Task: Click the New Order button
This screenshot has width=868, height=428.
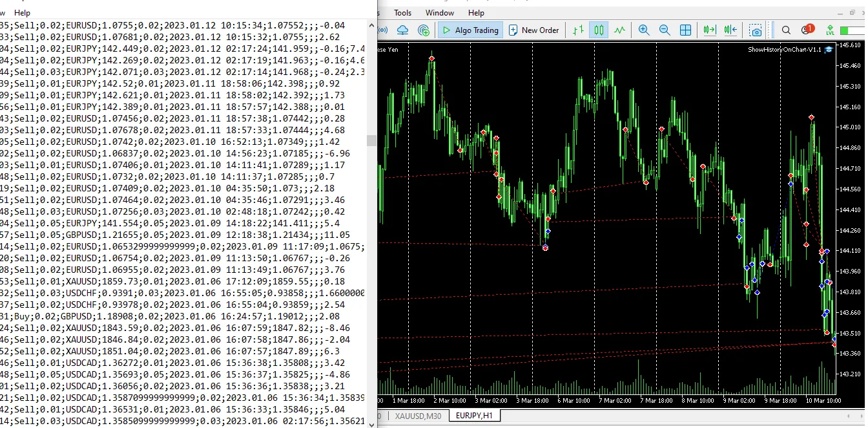Action: pos(534,30)
